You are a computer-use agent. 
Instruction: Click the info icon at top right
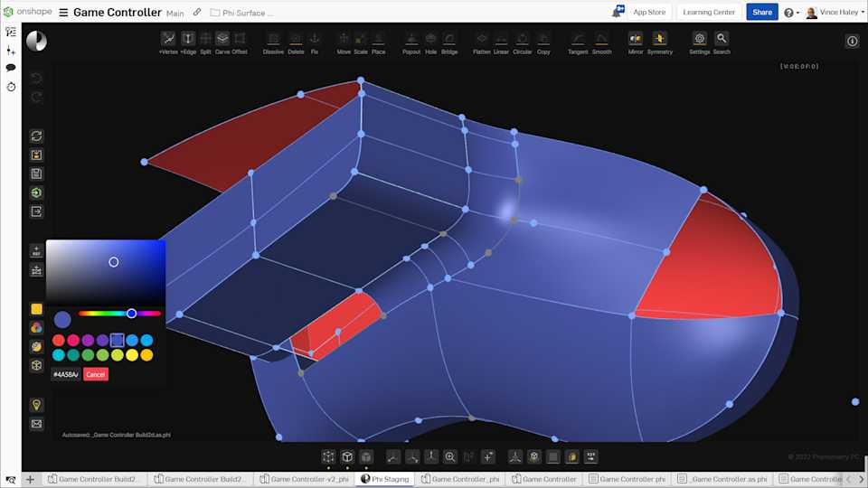(852, 41)
